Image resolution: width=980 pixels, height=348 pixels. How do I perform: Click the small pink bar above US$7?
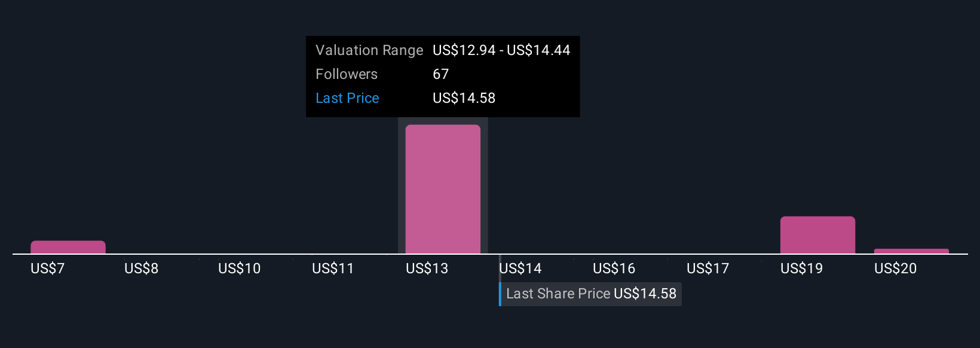[68, 247]
